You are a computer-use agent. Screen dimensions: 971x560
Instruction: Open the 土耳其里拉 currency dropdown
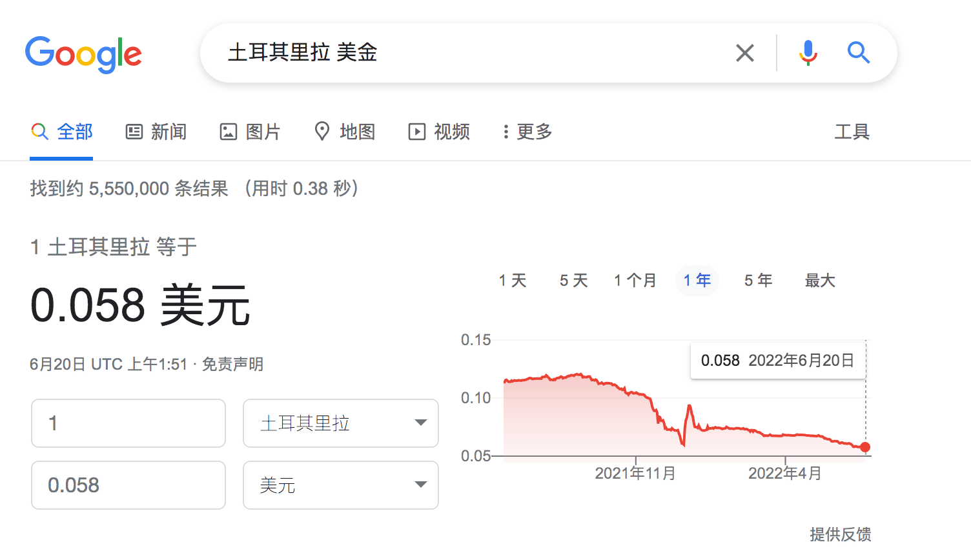coord(340,423)
